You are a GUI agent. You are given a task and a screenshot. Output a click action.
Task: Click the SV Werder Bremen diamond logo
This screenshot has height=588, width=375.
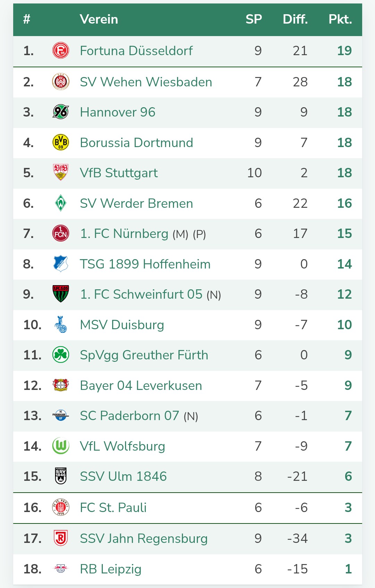pos(60,203)
